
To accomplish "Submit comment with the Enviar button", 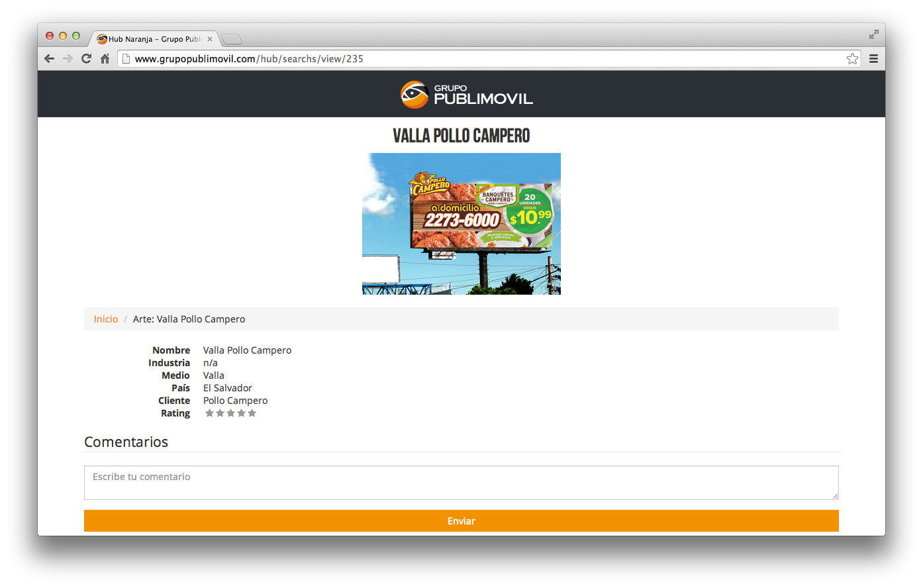I will coord(461,521).
